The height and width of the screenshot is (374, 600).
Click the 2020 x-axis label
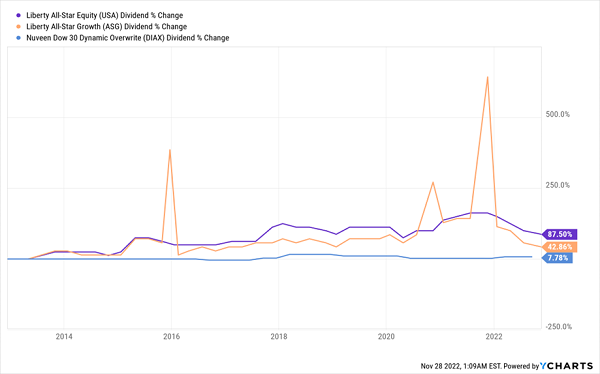click(x=386, y=336)
